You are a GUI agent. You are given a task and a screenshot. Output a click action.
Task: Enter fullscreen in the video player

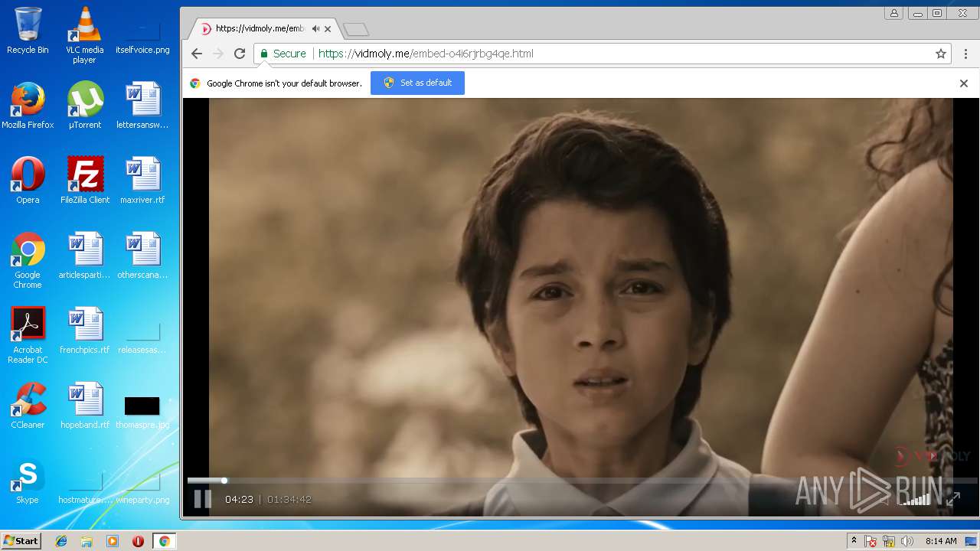952,499
